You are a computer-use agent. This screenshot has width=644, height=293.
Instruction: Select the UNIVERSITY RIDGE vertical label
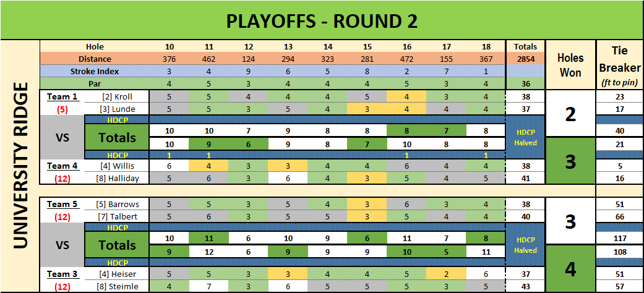click(20, 166)
